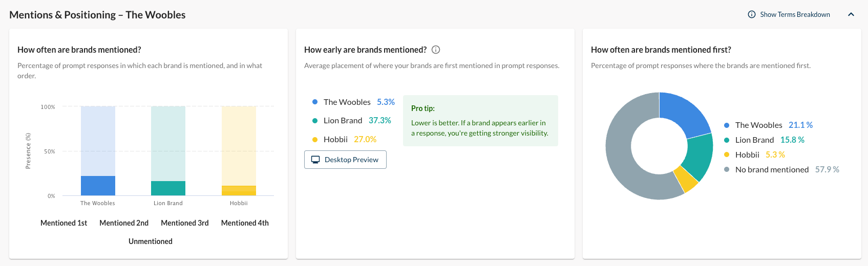
Task: Click How often are brands mentioned first? title
Action: (x=661, y=50)
